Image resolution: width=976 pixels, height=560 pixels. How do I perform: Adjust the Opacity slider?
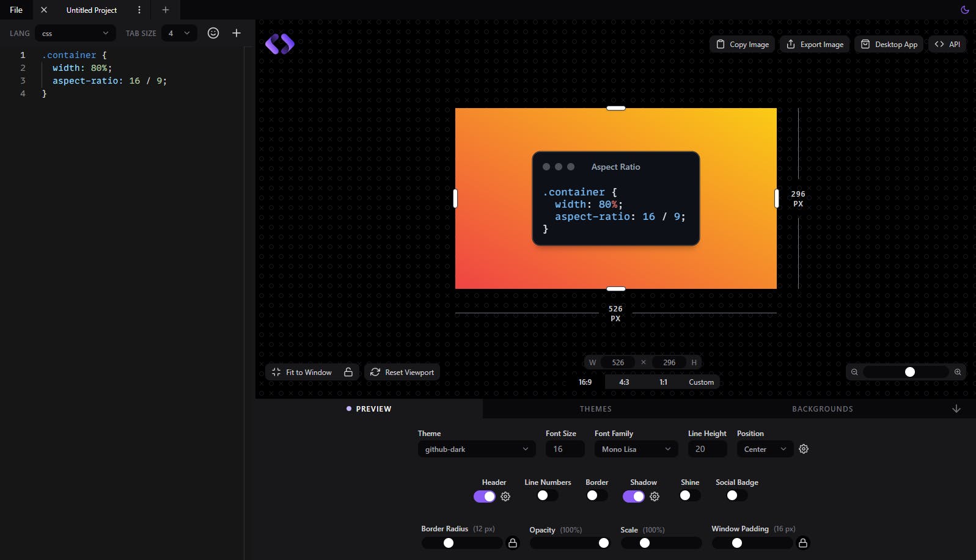[x=570, y=543]
